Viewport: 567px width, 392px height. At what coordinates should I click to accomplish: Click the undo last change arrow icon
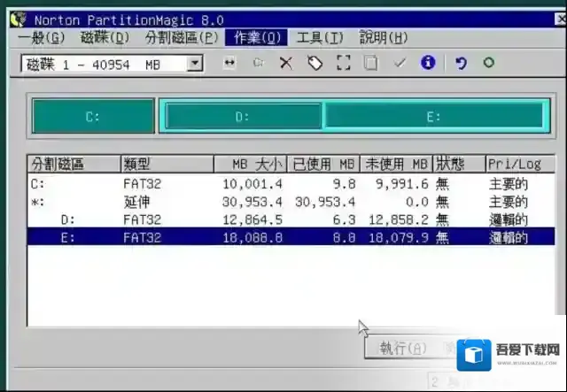coord(461,63)
